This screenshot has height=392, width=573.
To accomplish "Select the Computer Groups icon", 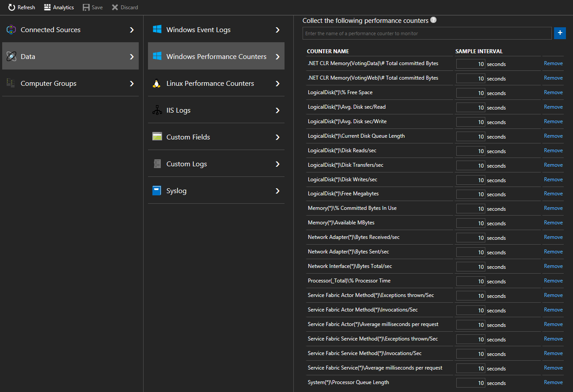I will click(11, 83).
